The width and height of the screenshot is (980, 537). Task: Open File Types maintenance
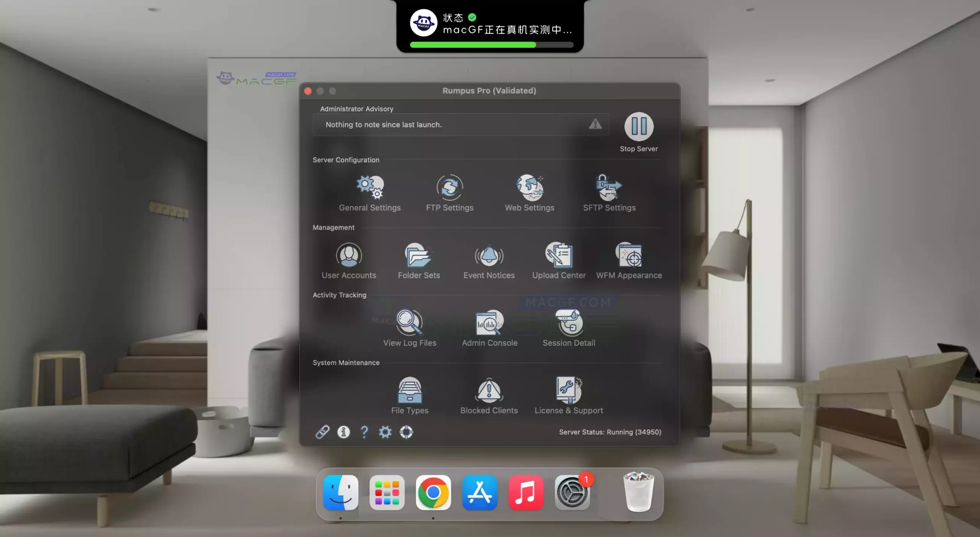[409, 390]
